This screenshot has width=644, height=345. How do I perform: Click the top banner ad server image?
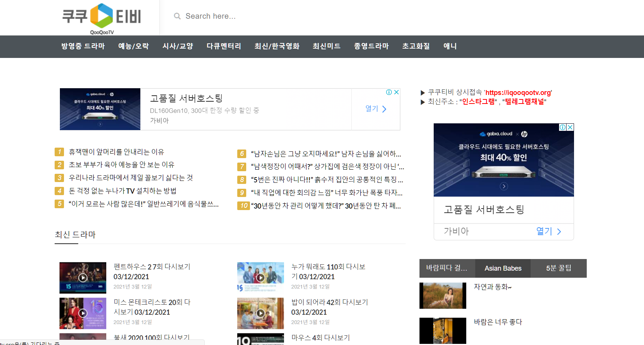tap(100, 109)
